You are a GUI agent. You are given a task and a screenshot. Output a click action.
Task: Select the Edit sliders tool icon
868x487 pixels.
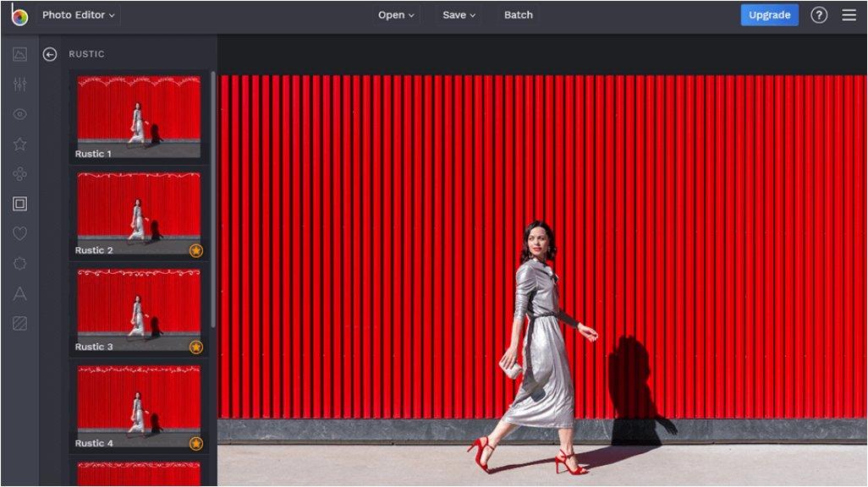click(x=19, y=85)
